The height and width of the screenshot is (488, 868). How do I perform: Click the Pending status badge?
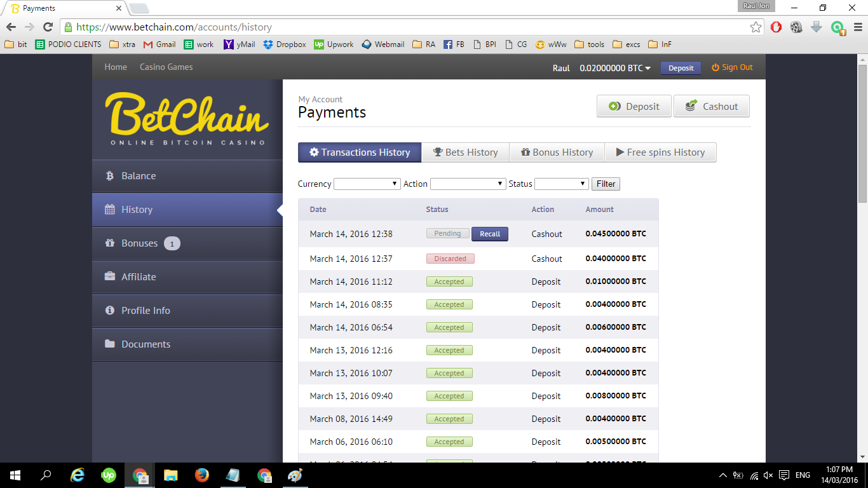[x=447, y=234]
